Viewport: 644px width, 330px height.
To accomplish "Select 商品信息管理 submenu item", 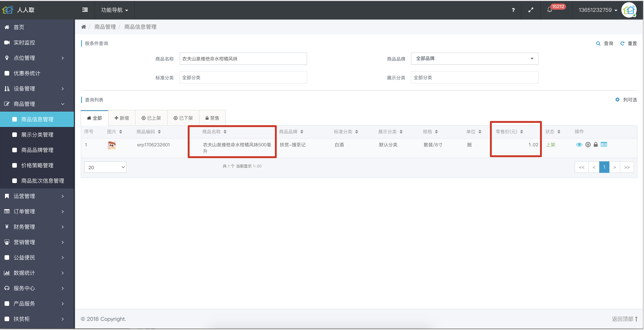I will [x=37, y=119].
